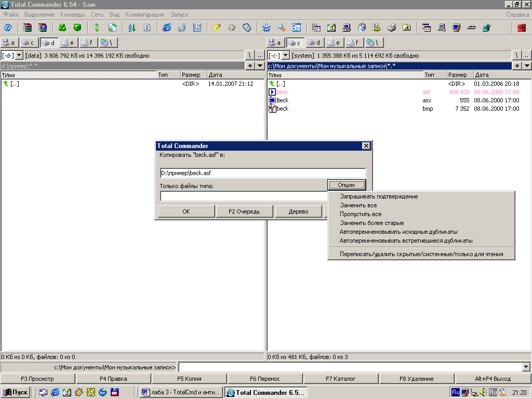This screenshot has height=399, width=532.
Task: Click the 'F2 Очередь' button
Action: (x=244, y=211)
